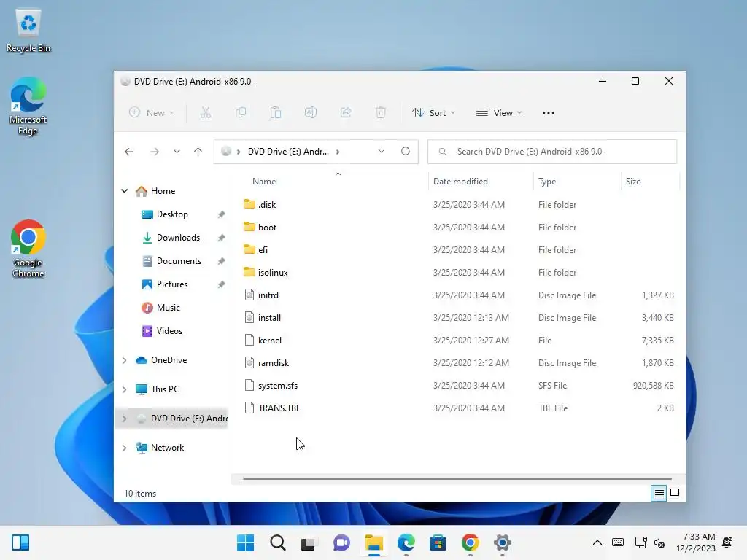The image size is (747, 560).
Task: Click the Cut scissors icon in toolbar
Action: tap(205, 113)
